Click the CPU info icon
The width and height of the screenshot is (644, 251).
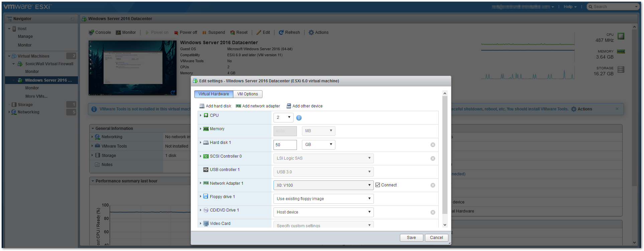pos(299,118)
